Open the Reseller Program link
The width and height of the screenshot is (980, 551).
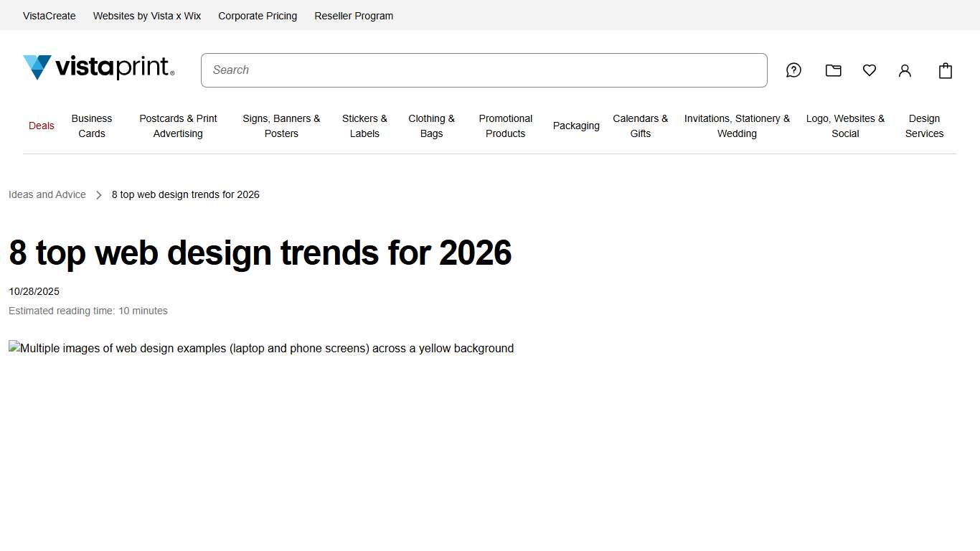point(354,15)
